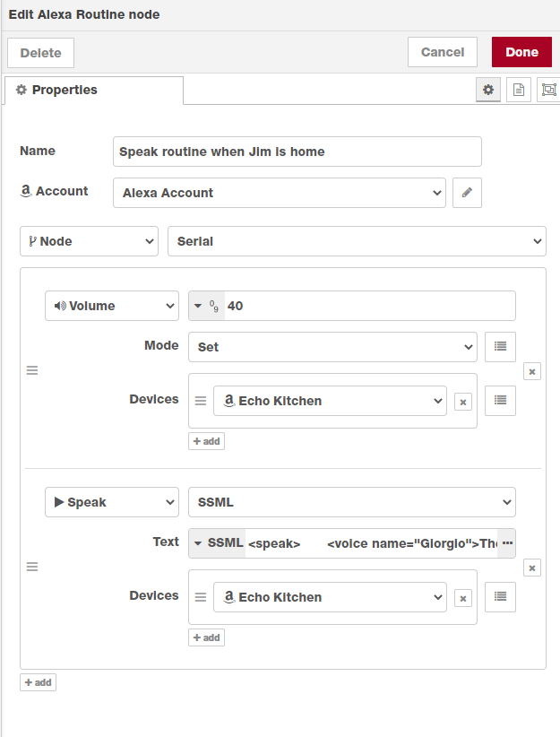Click the Done button

coord(521,51)
